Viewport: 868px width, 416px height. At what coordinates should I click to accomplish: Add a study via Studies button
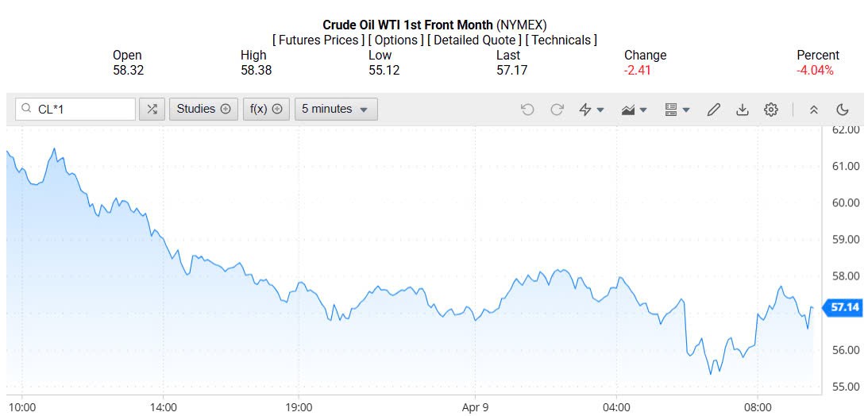tap(203, 109)
